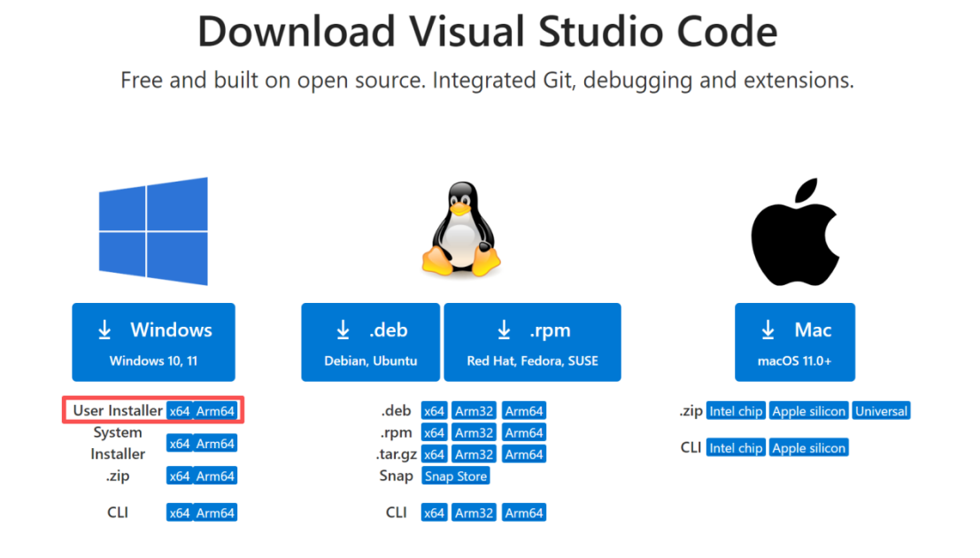
Task: Download Linux CLI Arm32
Action: point(474,513)
